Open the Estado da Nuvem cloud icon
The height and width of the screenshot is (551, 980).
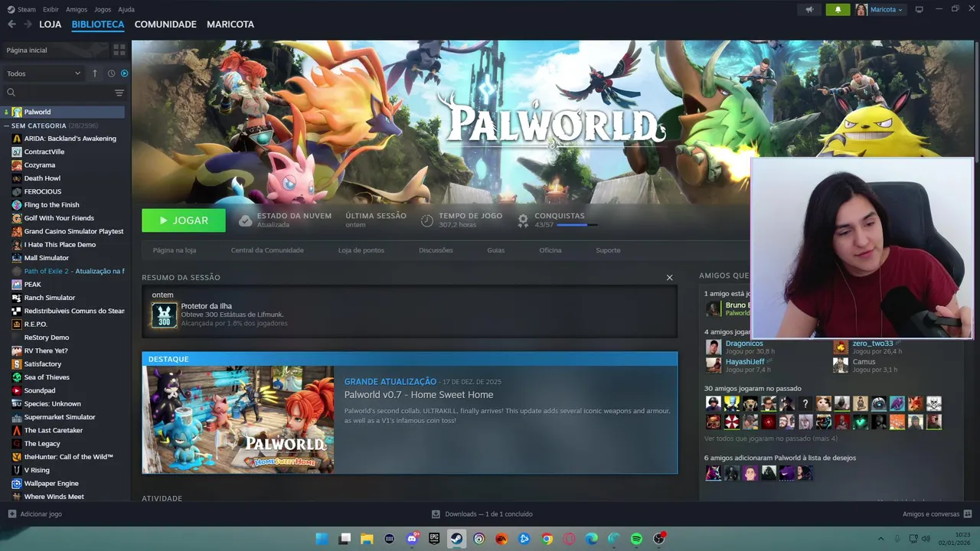tap(245, 220)
